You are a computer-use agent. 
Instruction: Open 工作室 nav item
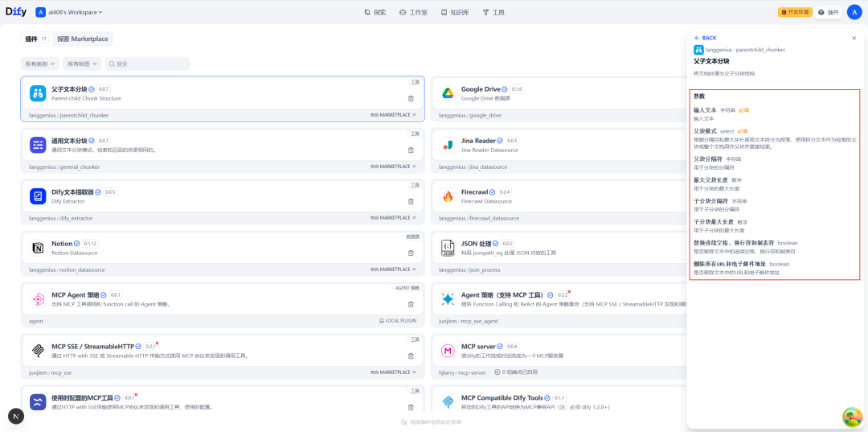[x=413, y=12]
